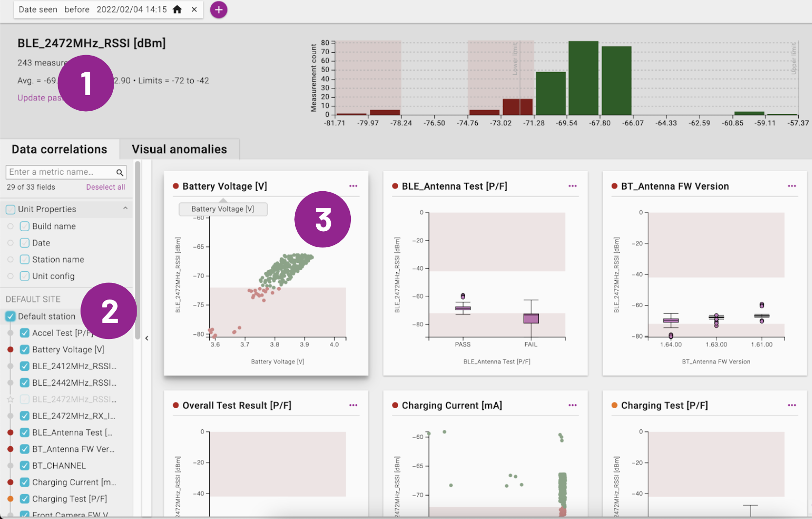
Task: Collapse the Unit Properties section
Action: 125,209
